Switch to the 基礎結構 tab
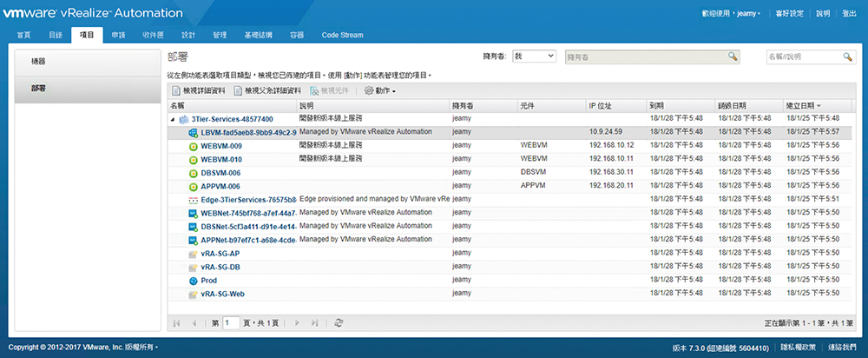The image size is (868, 358). pyautogui.click(x=258, y=35)
